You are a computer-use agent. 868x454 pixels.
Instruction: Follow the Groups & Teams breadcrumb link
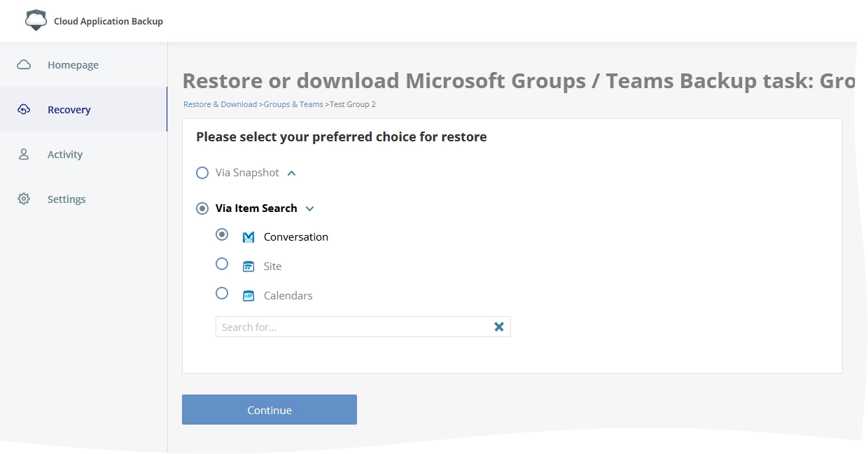click(x=293, y=104)
